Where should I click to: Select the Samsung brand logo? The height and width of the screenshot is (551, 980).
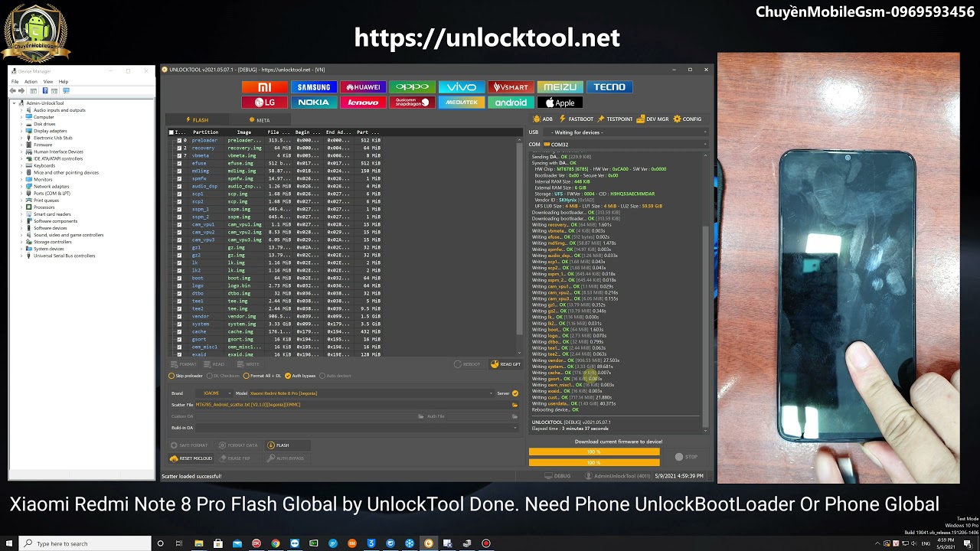pyautogui.click(x=314, y=87)
